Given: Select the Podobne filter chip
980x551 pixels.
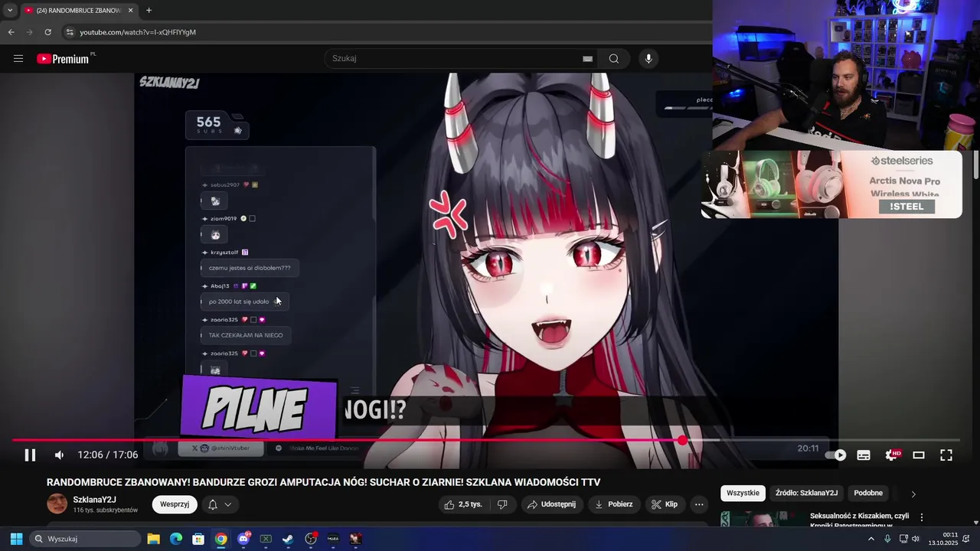Looking at the screenshot, I should tap(868, 494).
